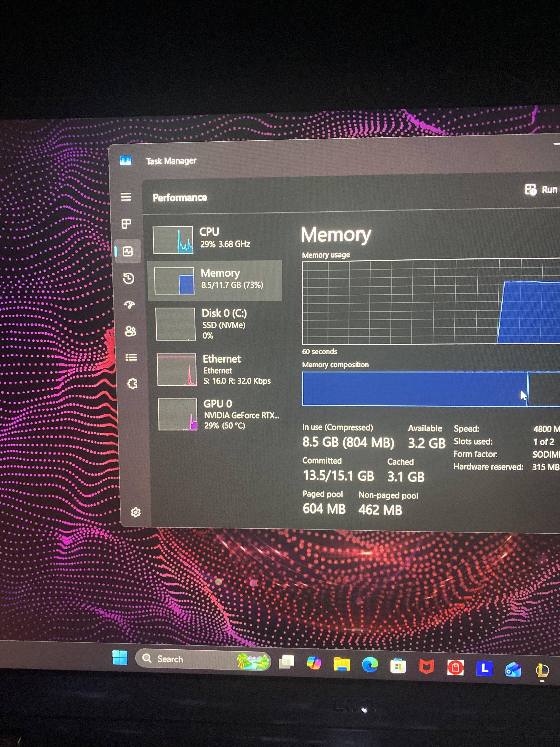Expand the hamburger navigation menu
This screenshot has width=560, height=747.
click(126, 197)
